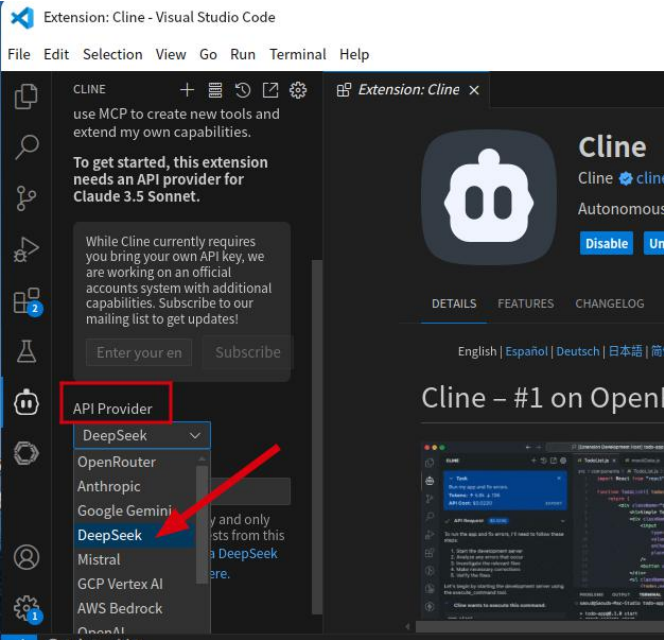Open the Run and Debug view
The width and height of the screenshot is (664, 640).
[26, 249]
